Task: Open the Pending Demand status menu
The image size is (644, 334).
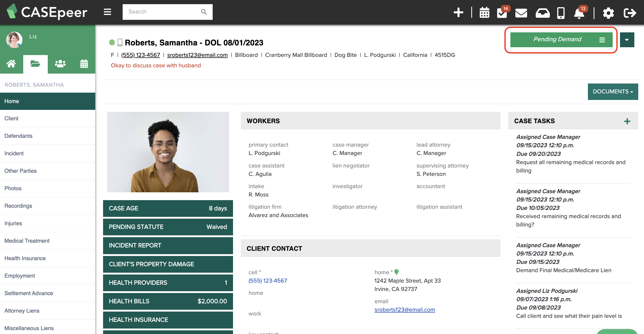Action: (x=561, y=40)
